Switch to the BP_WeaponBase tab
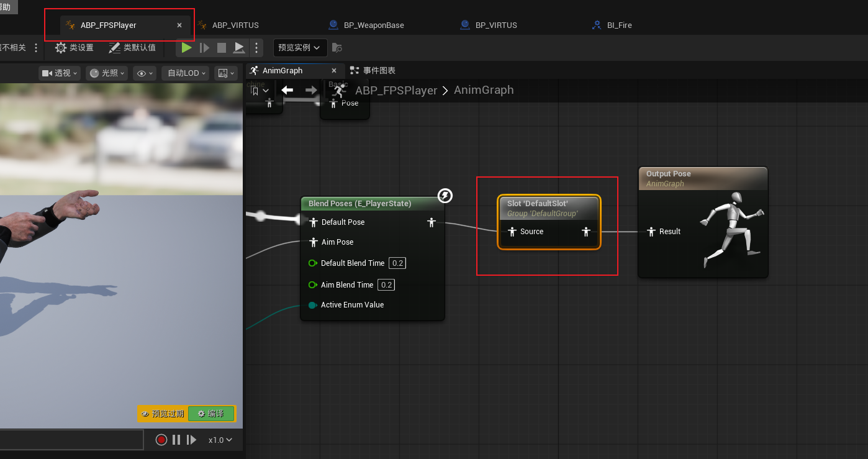Image resolution: width=868 pixels, height=459 pixels. pyautogui.click(x=374, y=25)
